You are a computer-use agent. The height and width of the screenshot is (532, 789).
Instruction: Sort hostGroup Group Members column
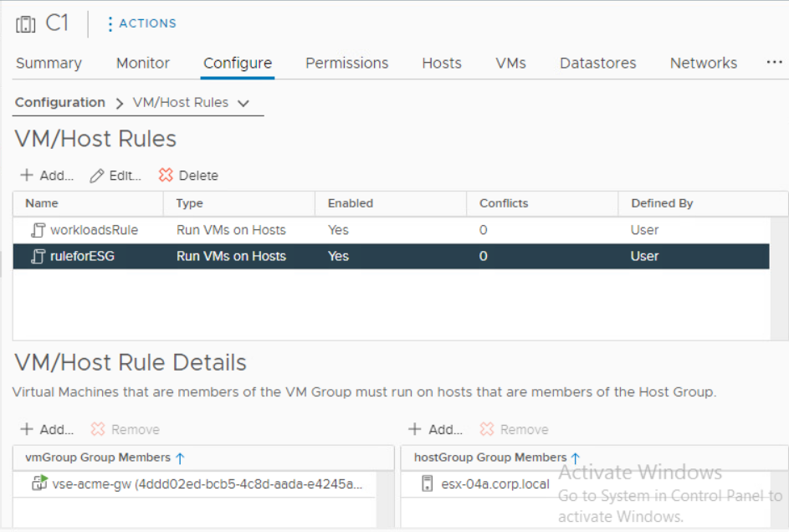575,458
